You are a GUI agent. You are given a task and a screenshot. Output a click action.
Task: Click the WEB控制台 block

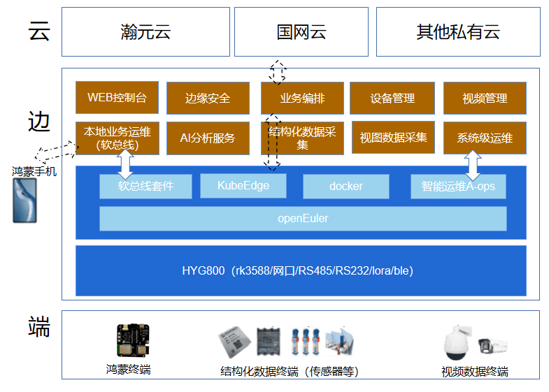[x=117, y=98]
